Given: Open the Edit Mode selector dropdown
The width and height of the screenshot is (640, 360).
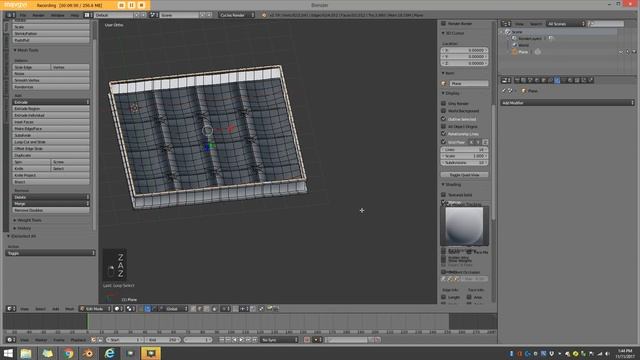Looking at the screenshot, I should [x=95, y=309].
